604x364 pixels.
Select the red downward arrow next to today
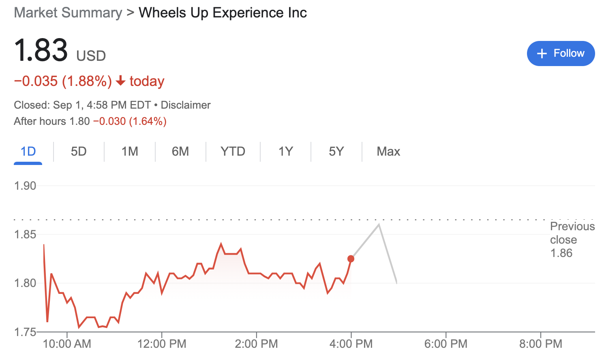[x=120, y=81]
